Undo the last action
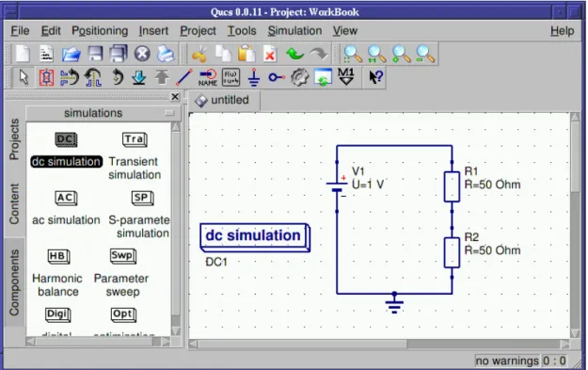The image size is (588, 370). coord(294,55)
